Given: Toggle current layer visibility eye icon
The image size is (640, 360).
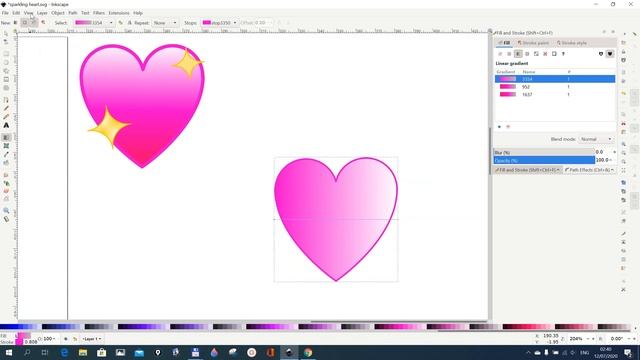Looking at the screenshot, I should [x=66, y=339].
